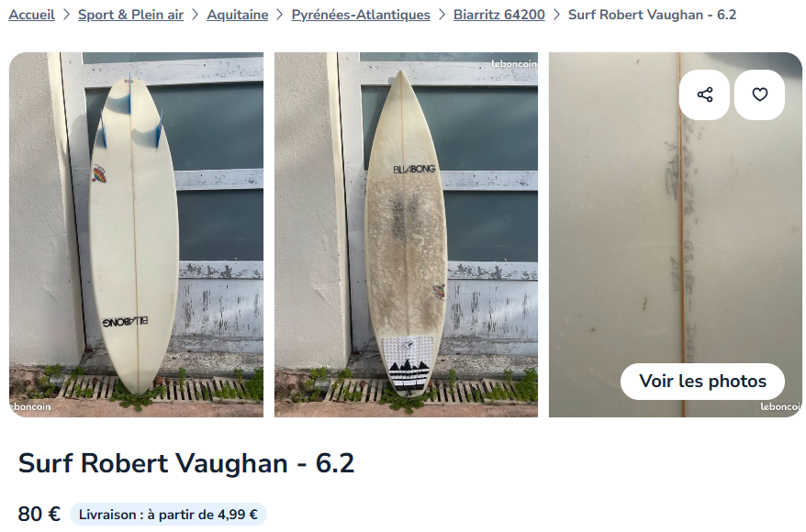Image resolution: width=806 pixels, height=532 pixels.
Task: Open Biarritz 64200 breadcrumb link
Action: (x=499, y=15)
